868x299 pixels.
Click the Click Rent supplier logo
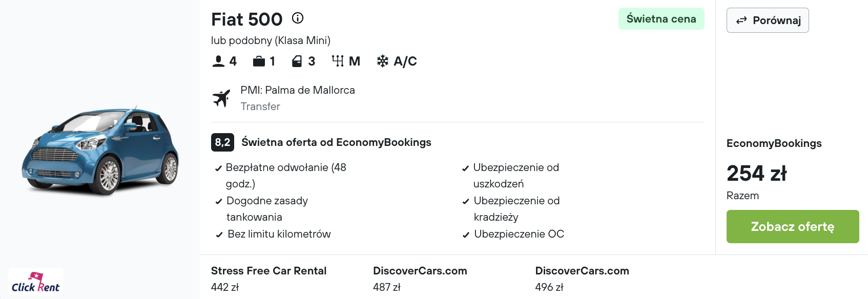tap(36, 282)
